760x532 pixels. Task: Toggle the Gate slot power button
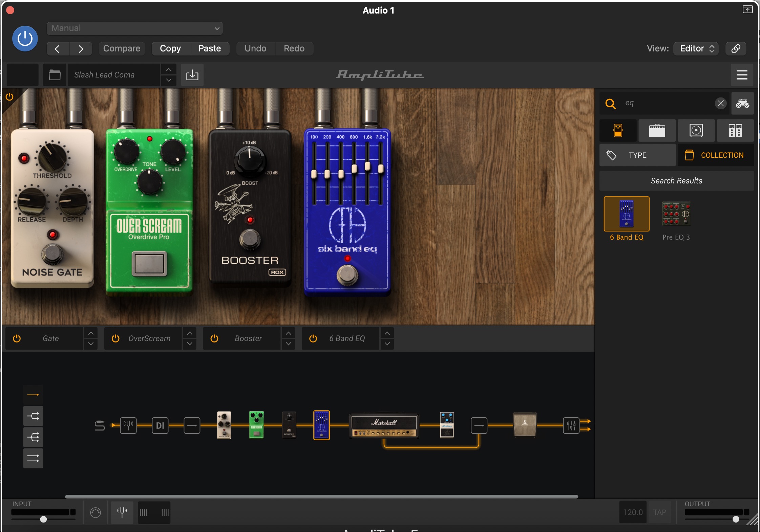[x=17, y=338]
